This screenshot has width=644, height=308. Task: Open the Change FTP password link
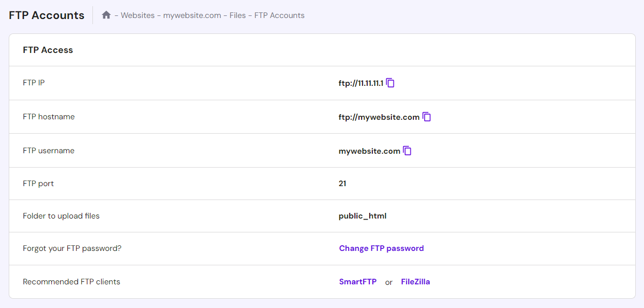tap(381, 248)
